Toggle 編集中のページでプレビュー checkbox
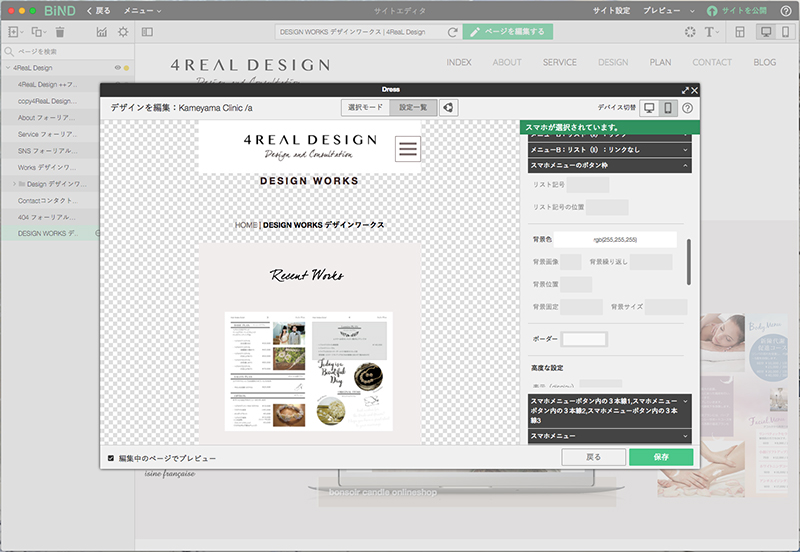The height and width of the screenshot is (552, 800). tap(111, 458)
